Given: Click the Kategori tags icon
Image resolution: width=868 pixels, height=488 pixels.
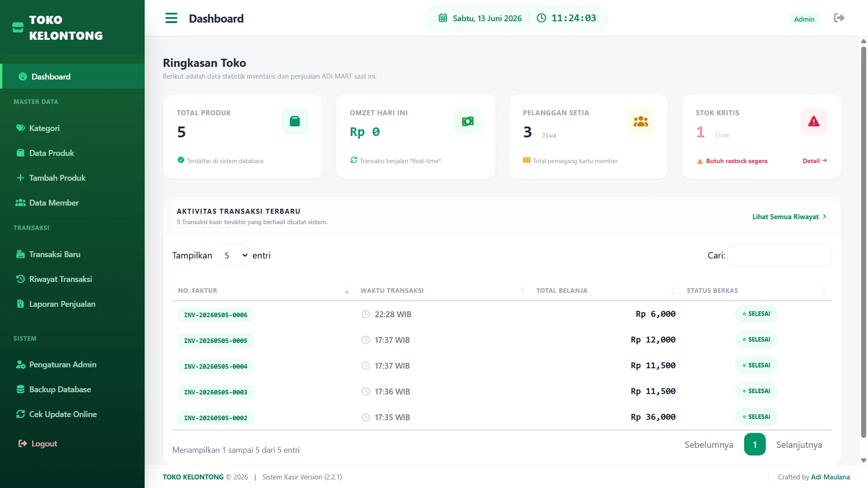Looking at the screenshot, I should [21, 128].
